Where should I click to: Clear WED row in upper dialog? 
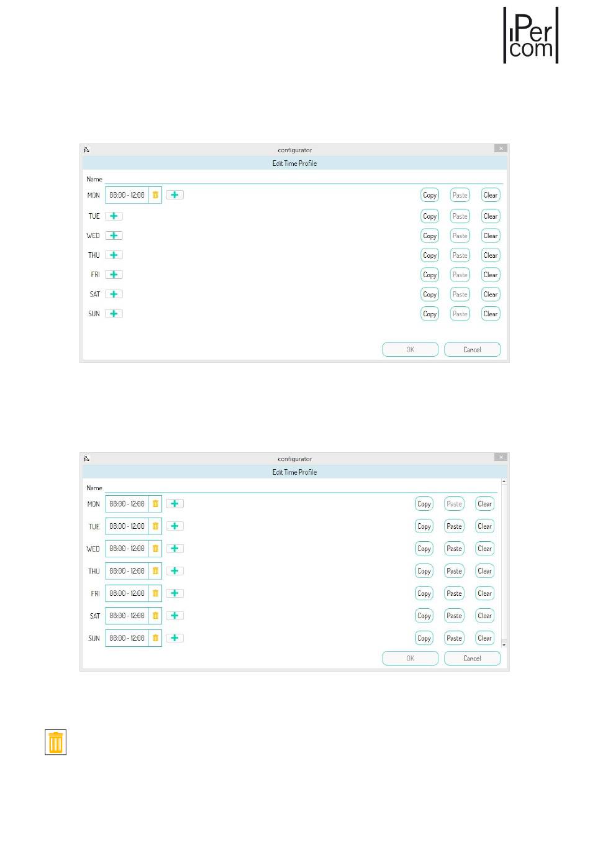coord(491,235)
